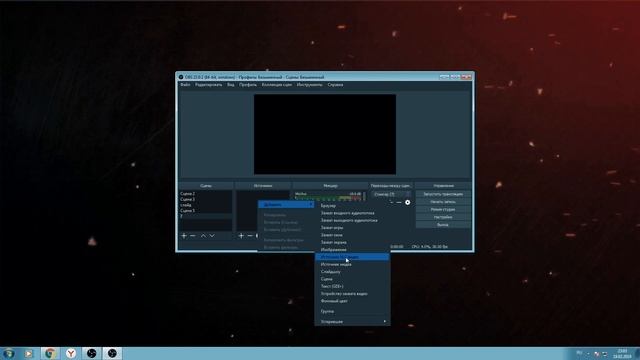640x360 pixels.
Task: Choose Сцена in the add source menu
Action: click(352, 279)
